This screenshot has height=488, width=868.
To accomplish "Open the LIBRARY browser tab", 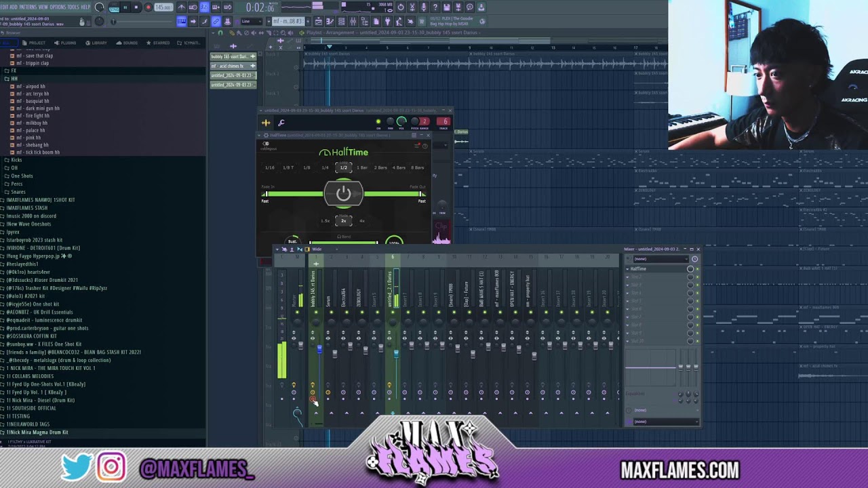I will point(96,43).
